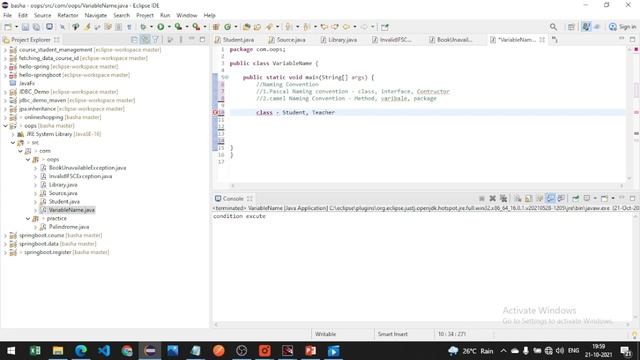640x360 pixels.
Task: Select BookUnavailableException.java in the tree
Action: tap(87, 168)
